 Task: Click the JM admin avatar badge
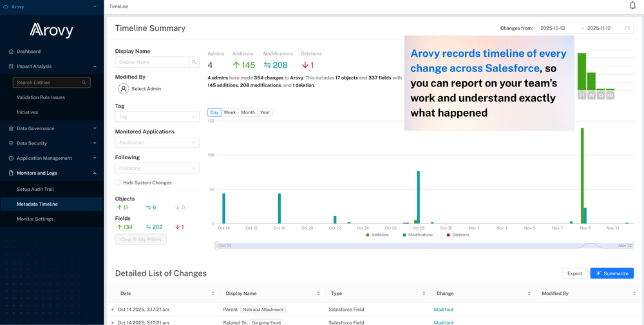tap(591, 95)
